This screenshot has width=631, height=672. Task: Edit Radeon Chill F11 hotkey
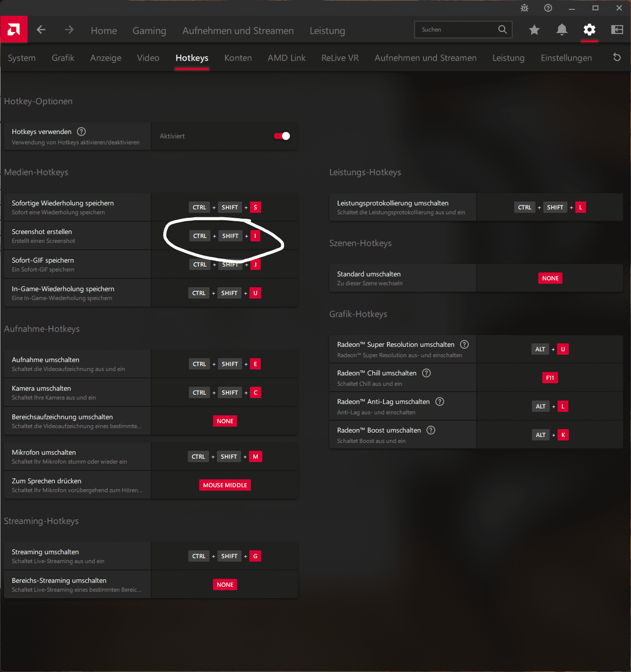tap(550, 378)
